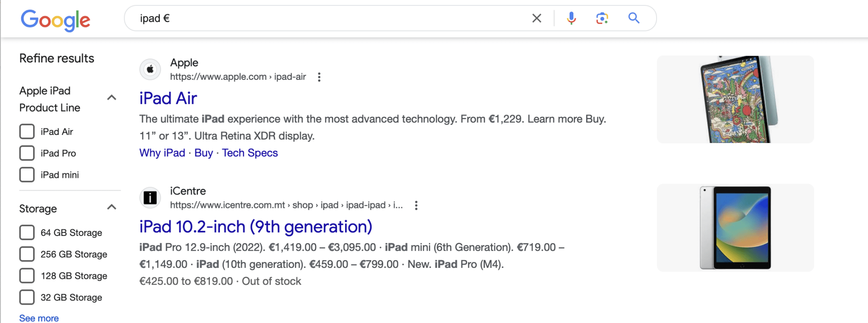Click inside the search input field
The height and width of the screenshot is (323, 868).
pos(297,18)
